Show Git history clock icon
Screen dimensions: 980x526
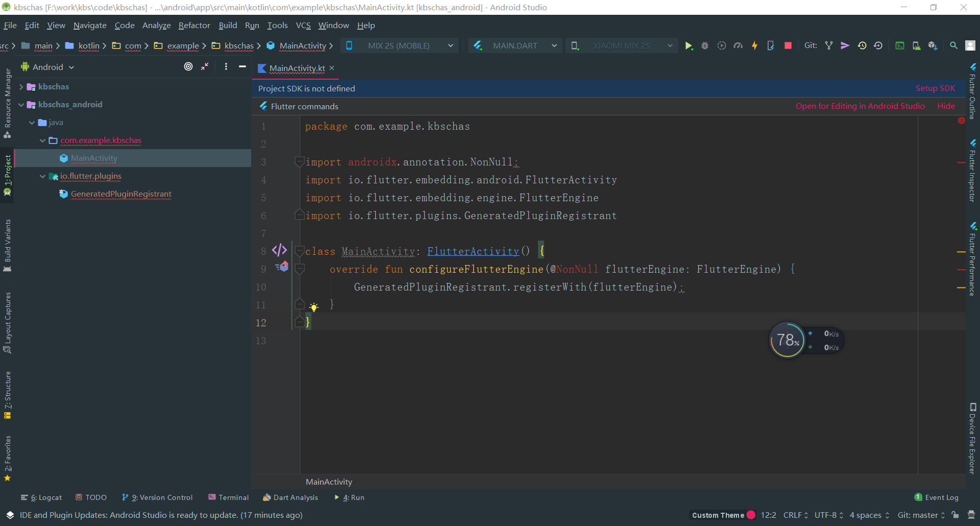(862, 46)
